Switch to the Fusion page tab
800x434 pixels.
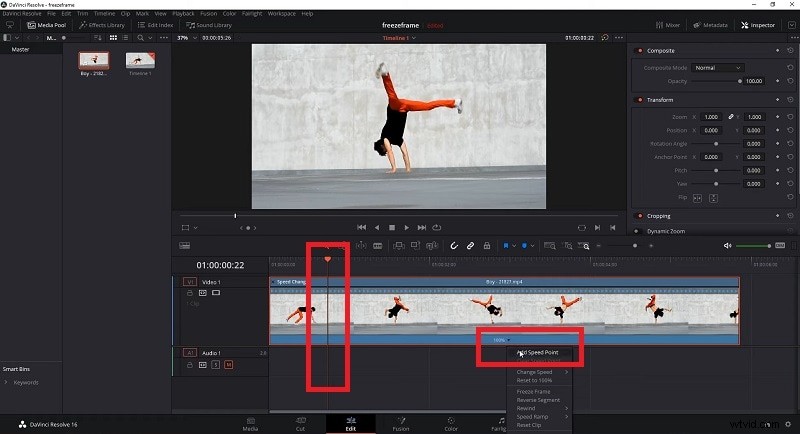click(401, 424)
